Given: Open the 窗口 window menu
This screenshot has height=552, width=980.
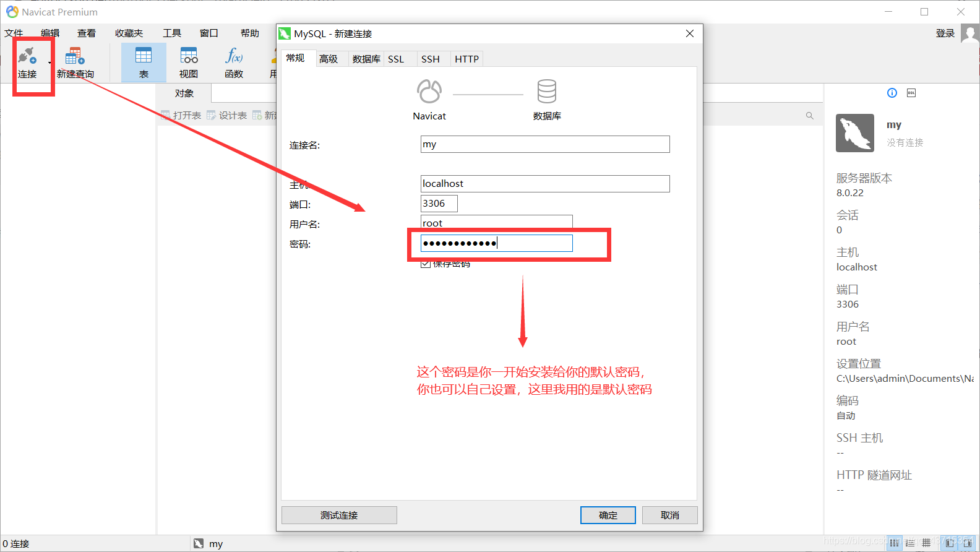Looking at the screenshot, I should pyautogui.click(x=209, y=33).
